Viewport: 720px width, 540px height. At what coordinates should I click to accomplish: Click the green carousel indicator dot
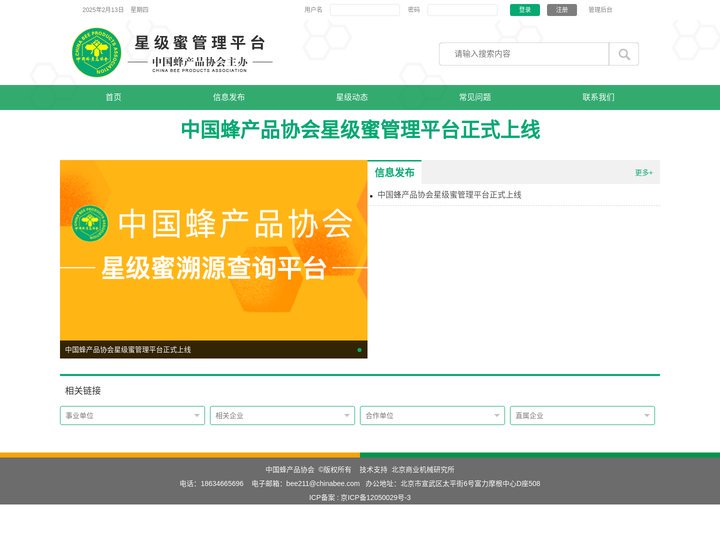tap(359, 350)
